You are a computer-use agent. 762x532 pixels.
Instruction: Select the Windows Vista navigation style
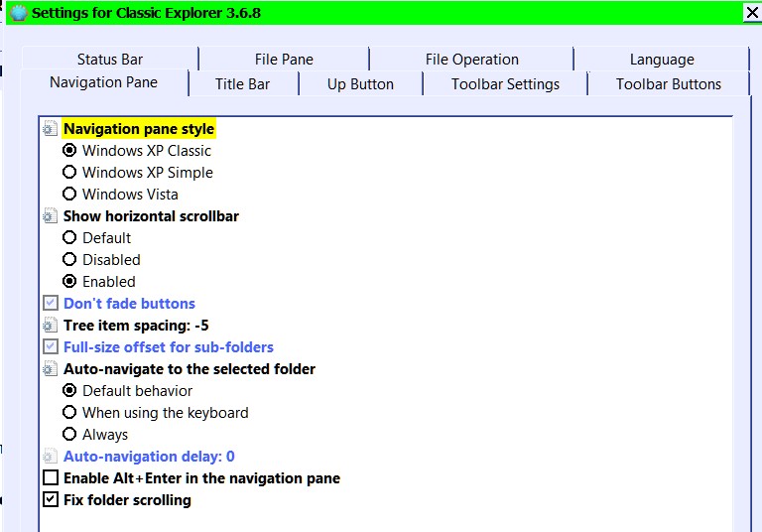[x=69, y=195]
